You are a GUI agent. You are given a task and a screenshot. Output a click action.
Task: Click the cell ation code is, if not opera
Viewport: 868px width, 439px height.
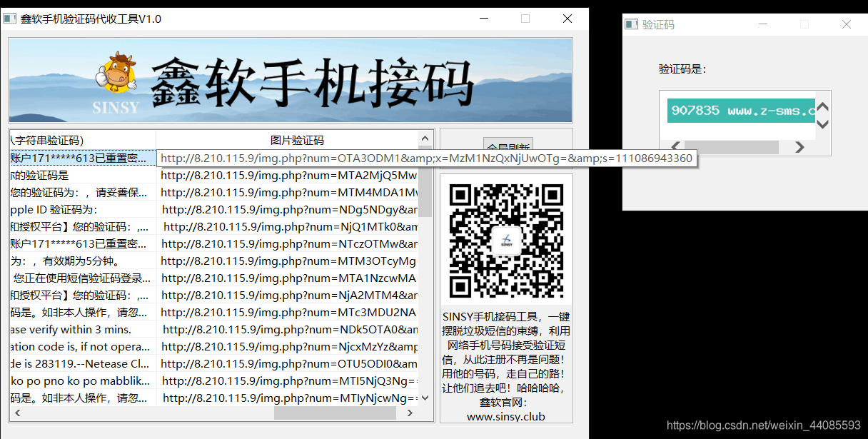click(83, 346)
